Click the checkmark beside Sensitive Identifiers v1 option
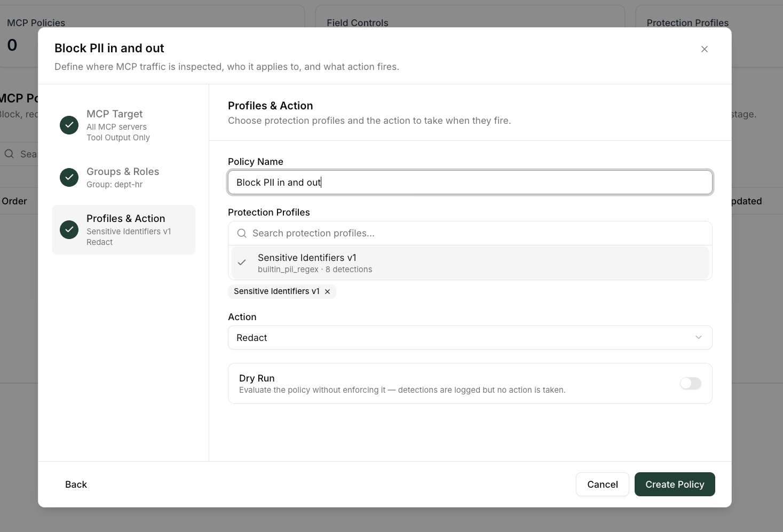Viewport: 783px width, 532px height. click(242, 263)
